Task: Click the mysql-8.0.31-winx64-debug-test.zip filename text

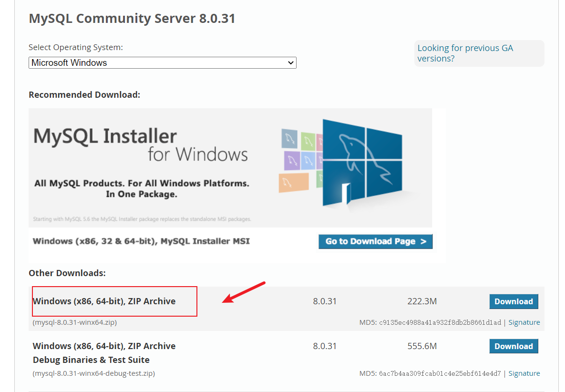Action: pyautogui.click(x=94, y=373)
